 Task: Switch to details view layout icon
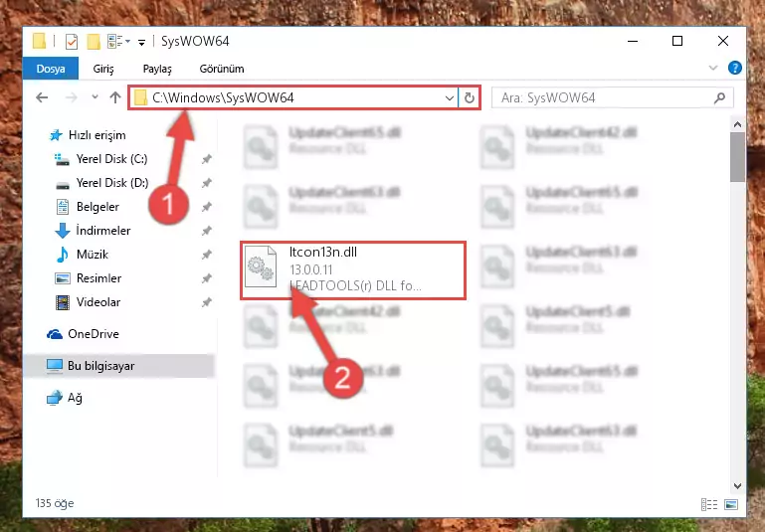click(x=709, y=505)
